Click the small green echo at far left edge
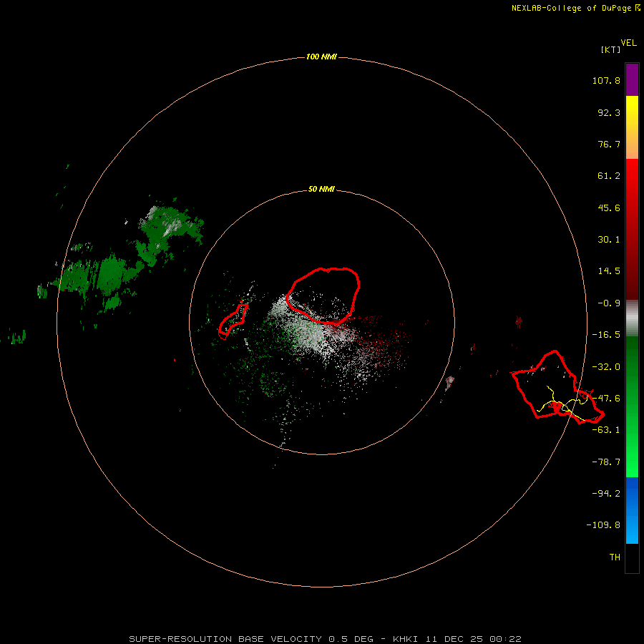The image size is (644, 644). (x=18, y=336)
